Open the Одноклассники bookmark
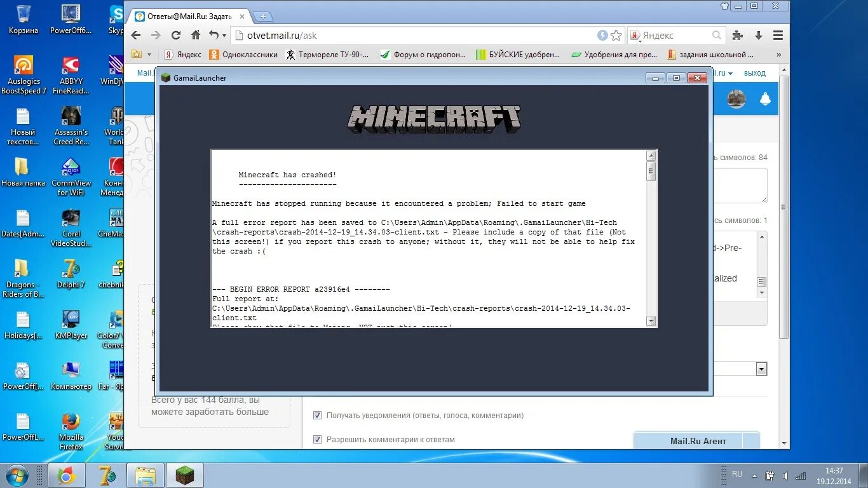This screenshot has height=488, width=868. tap(243, 55)
